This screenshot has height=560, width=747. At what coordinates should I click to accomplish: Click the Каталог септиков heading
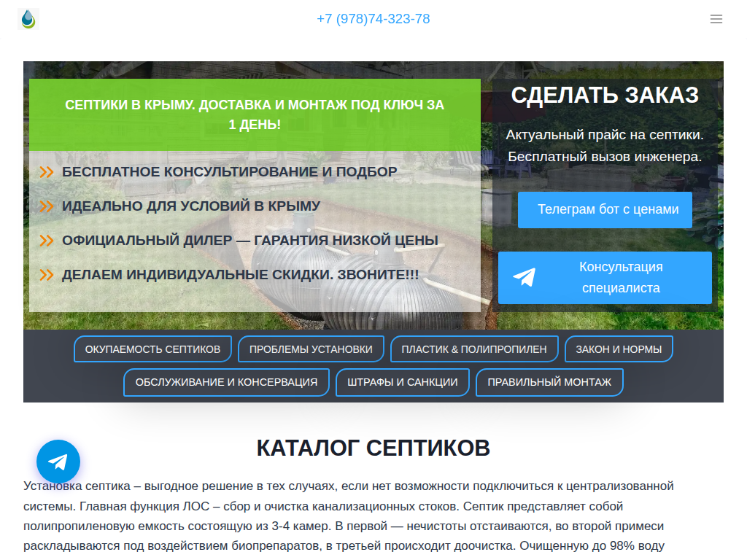[x=373, y=448]
